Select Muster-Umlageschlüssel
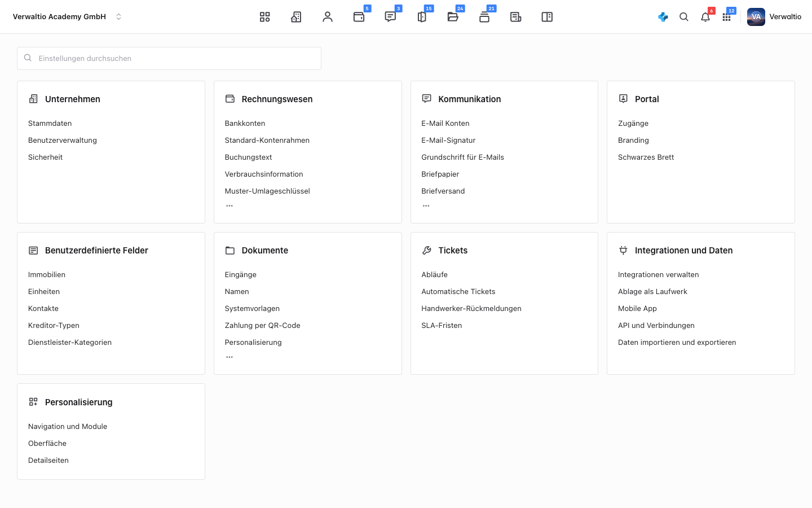812x508 pixels. [x=267, y=191]
